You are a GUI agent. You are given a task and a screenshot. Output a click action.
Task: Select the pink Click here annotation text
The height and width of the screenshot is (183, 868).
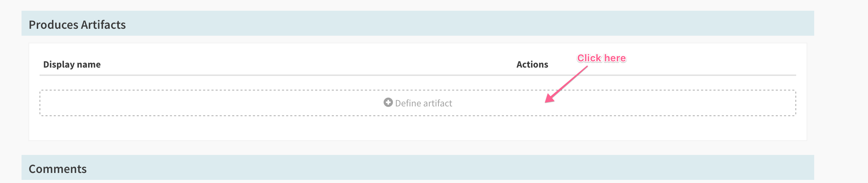point(601,58)
